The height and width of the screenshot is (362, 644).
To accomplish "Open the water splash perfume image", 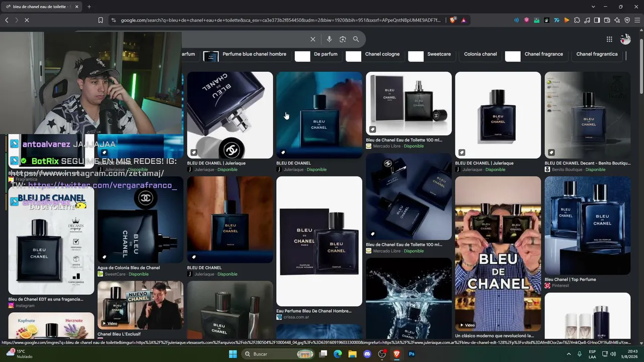I will pyautogui.click(x=409, y=300).
